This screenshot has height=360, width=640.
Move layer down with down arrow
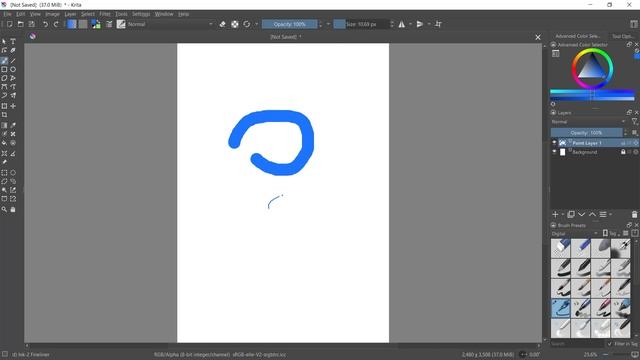coord(582,214)
